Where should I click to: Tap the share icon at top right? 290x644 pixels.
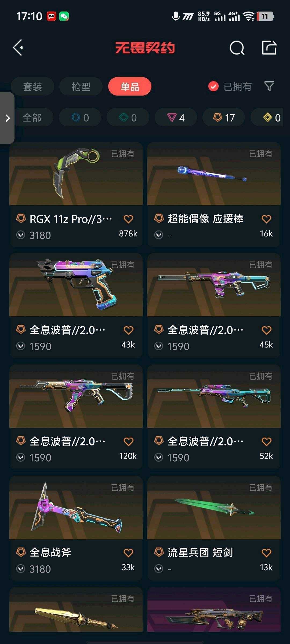[269, 47]
